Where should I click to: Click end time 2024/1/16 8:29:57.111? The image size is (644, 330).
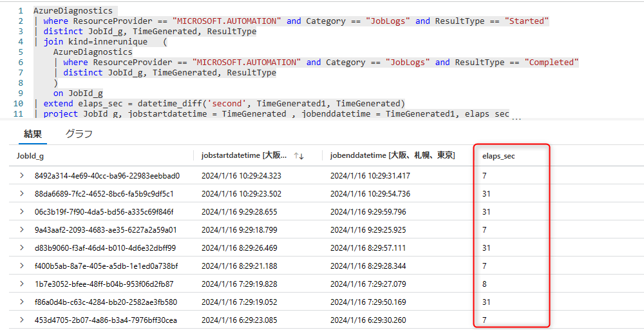click(368, 248)
